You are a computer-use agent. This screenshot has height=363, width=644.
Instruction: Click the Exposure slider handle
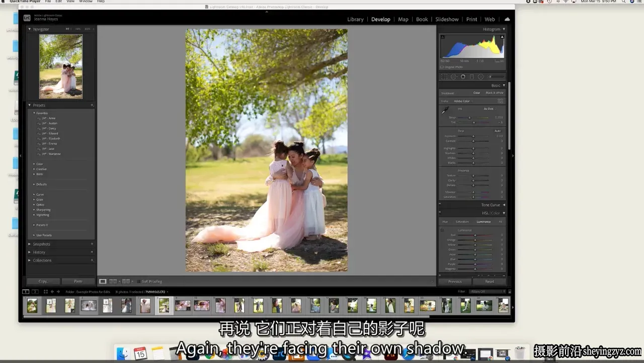click(x=473, y=136)
